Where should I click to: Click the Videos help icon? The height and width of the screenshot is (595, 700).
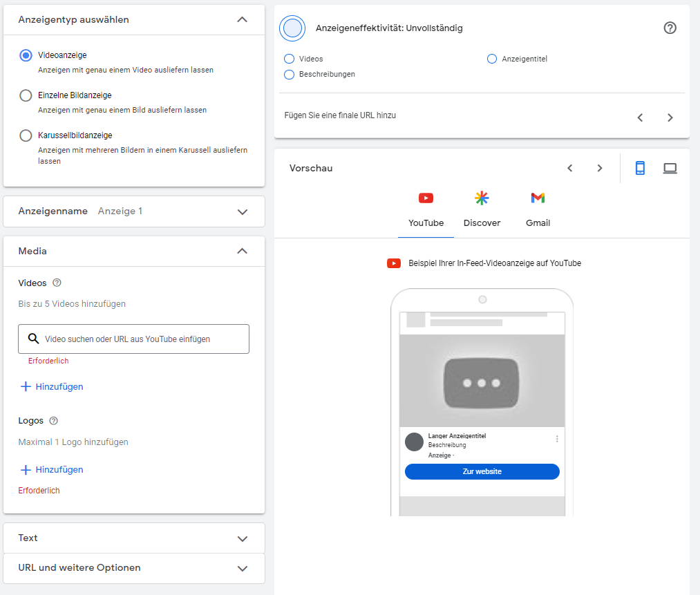(57, 283)
